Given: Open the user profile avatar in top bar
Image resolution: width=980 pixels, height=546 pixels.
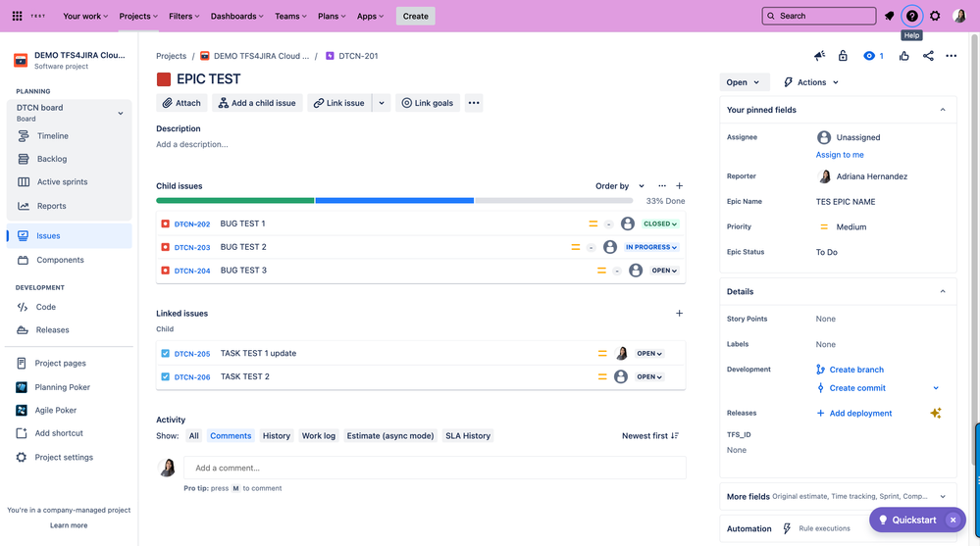Looking at the screenshot, I should tap(959, 16).
